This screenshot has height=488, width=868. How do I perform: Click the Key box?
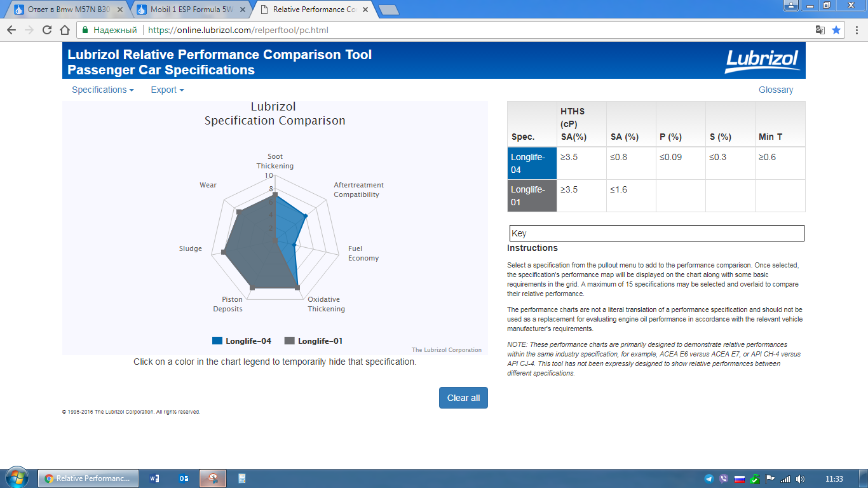(656, 233)
